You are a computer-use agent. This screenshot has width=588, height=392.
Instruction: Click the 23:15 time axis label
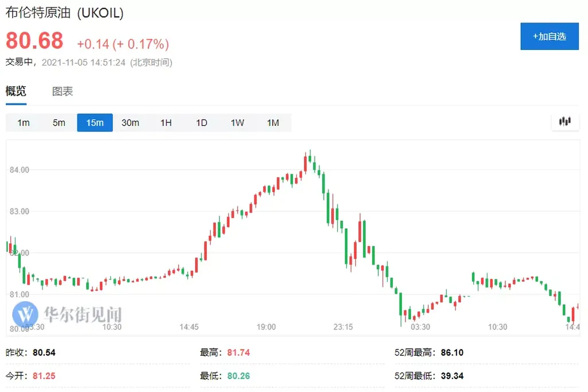coord(343,327)
